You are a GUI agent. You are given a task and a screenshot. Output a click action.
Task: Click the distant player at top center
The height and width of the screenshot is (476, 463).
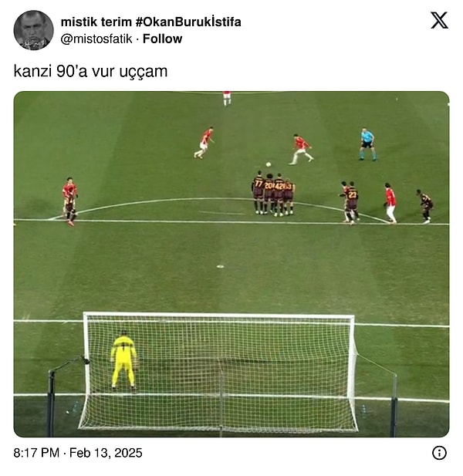click(227, 98)
